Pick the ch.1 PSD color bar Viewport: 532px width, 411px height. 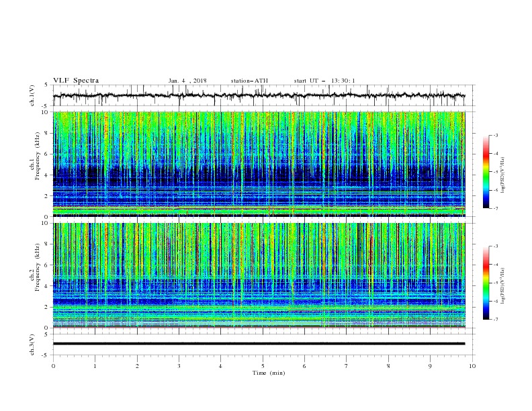point(486,172)
